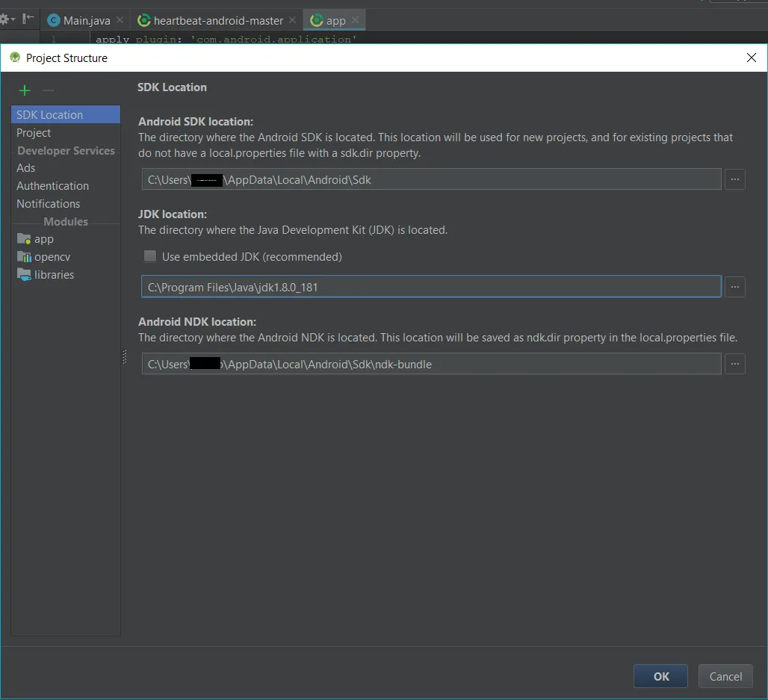Click the green plus add module icon
The width and height of the screenshot is (768, 700).
[25, 90]
